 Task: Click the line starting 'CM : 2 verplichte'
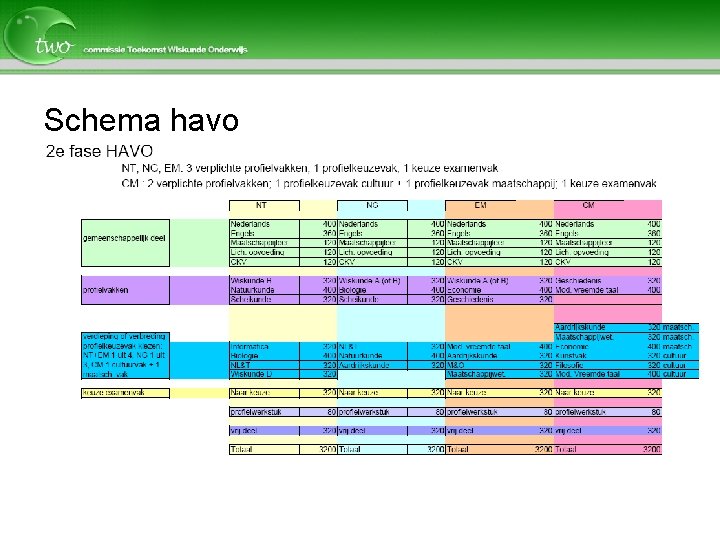(x=389, y=184)
